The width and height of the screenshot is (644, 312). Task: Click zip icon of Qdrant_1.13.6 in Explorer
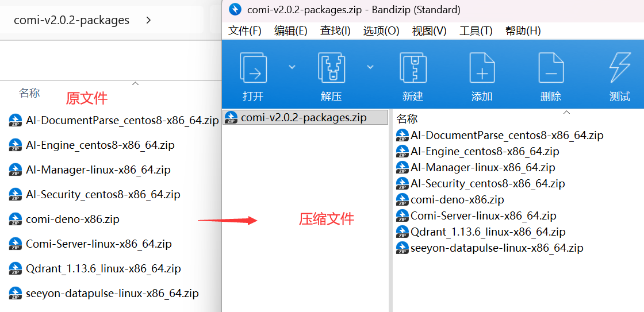[x=16, y=268]
